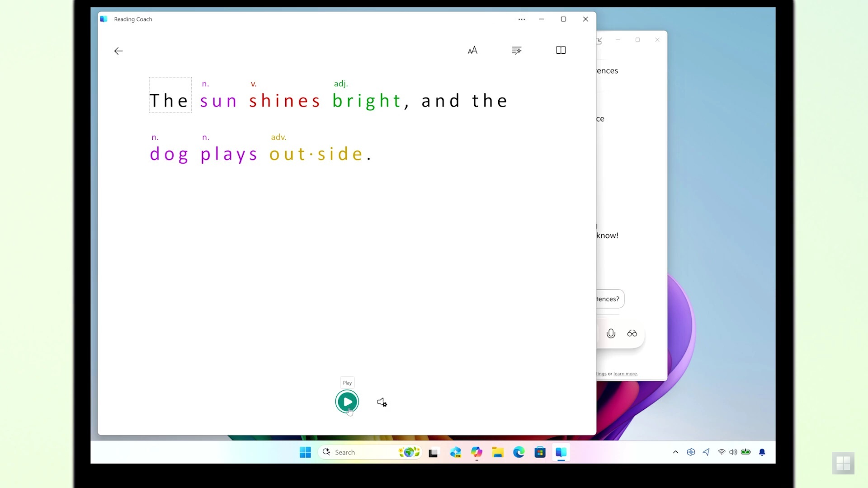Open the three-dots menu in title bar
The image size is (868, 488).
[522, 19]
